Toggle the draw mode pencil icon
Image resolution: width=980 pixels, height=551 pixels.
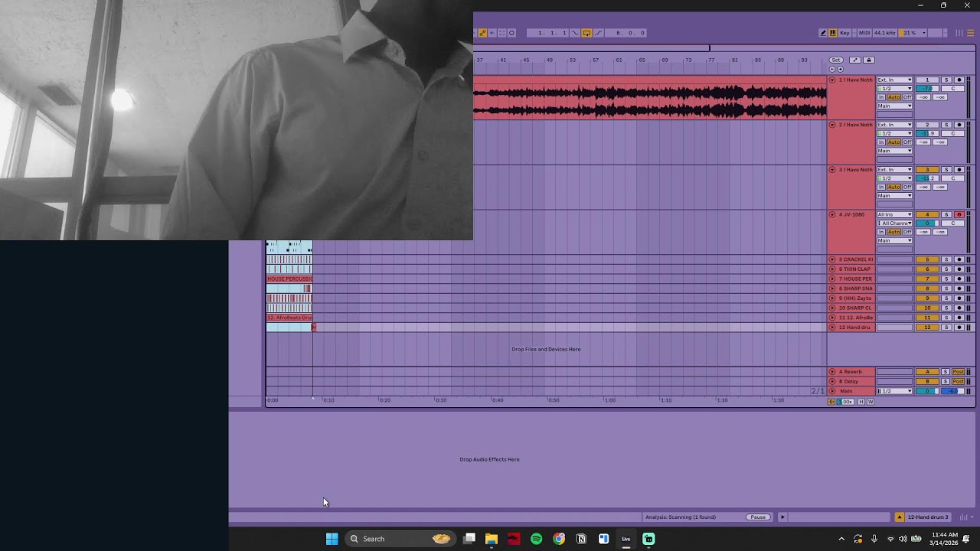[x=823, y=33]
